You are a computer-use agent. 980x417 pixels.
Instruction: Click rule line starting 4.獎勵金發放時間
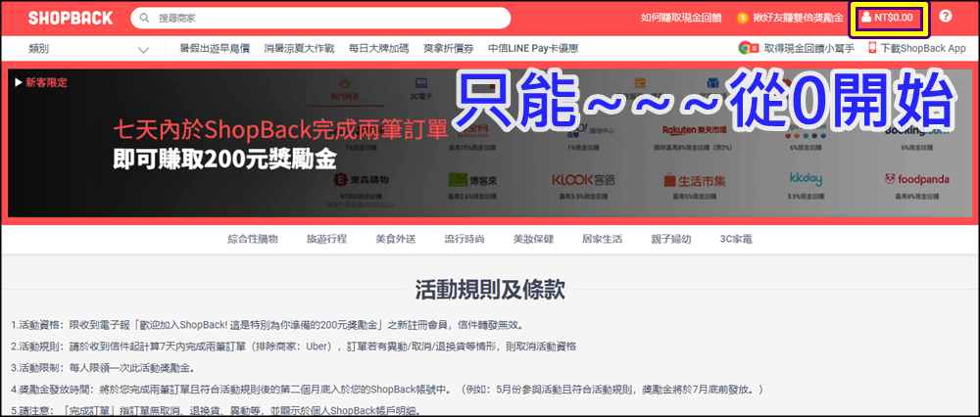point(387,389)
